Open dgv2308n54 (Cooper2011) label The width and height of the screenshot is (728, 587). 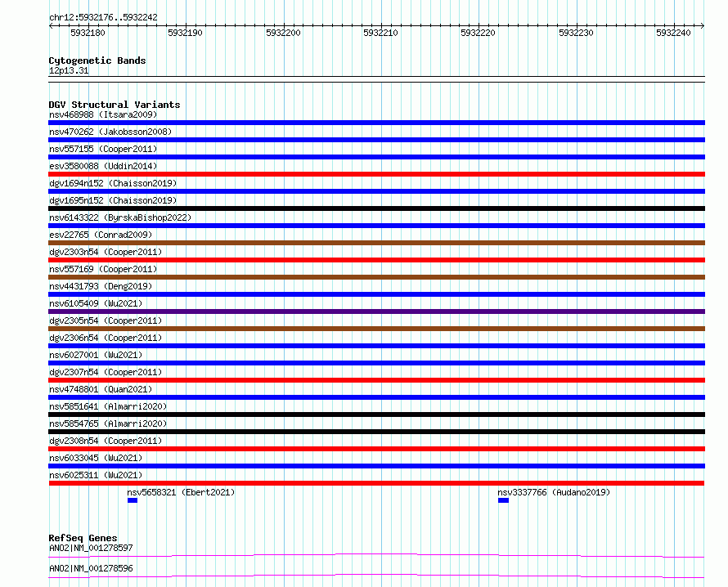(106, 441)
